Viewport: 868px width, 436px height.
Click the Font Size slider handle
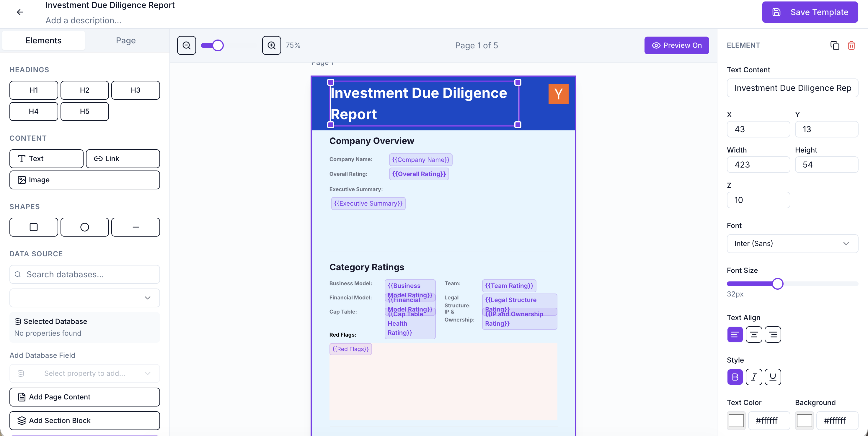coord(778,284)
